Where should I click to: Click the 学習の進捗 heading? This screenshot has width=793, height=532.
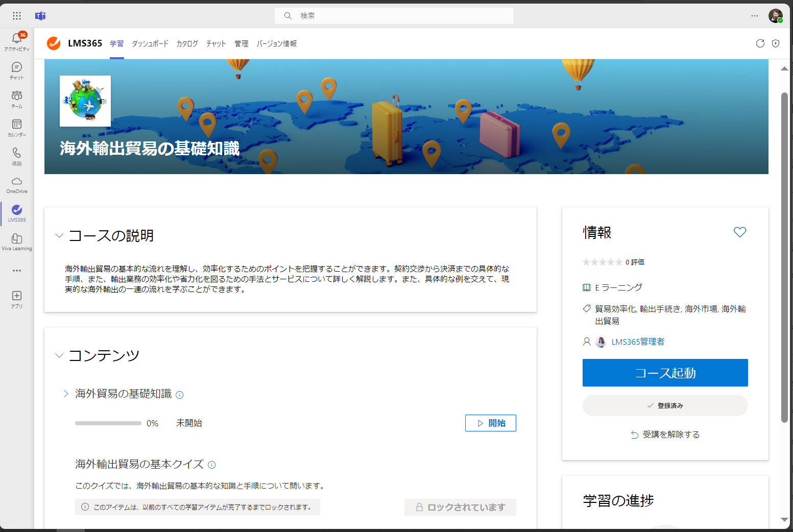618,500
